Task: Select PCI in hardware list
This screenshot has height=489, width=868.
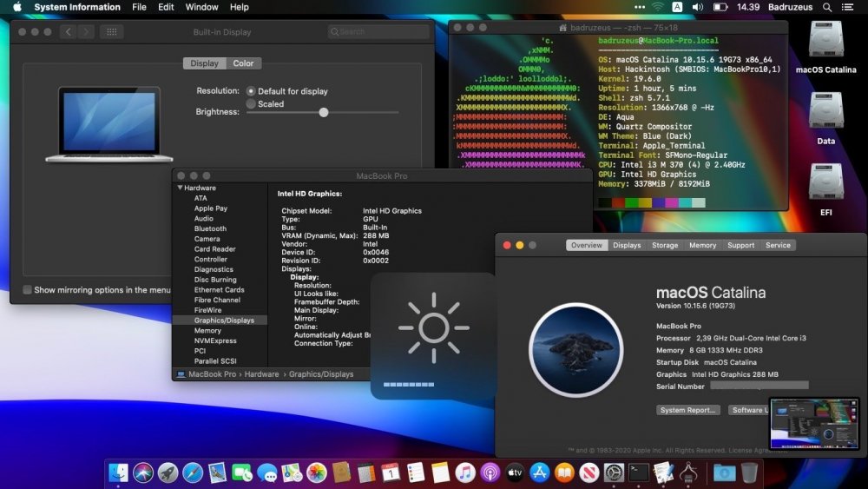Action: click(200, 351)
